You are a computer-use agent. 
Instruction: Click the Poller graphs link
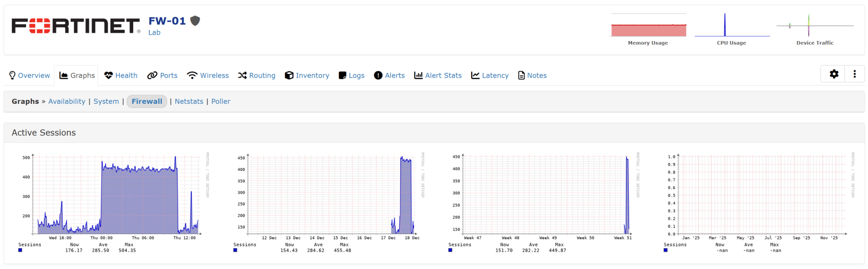tap(220, 102)
